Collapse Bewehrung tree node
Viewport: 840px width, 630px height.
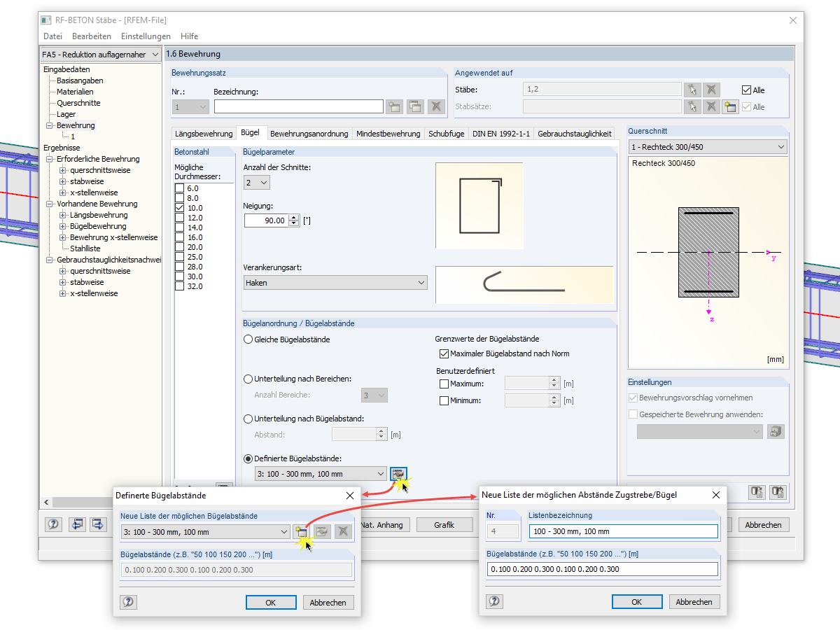point(50,125)
